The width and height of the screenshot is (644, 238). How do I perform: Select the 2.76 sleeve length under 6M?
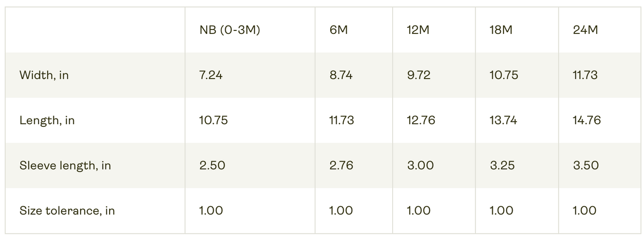pos(341,165)
